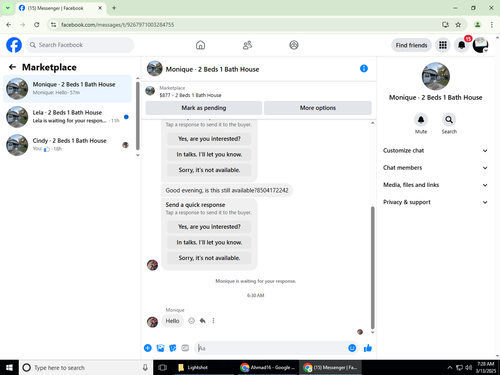This screenshot has width=500, height=375.
Task: Switch to Ahmad16 Google Chrome window in taskbar
Action: 268,367
